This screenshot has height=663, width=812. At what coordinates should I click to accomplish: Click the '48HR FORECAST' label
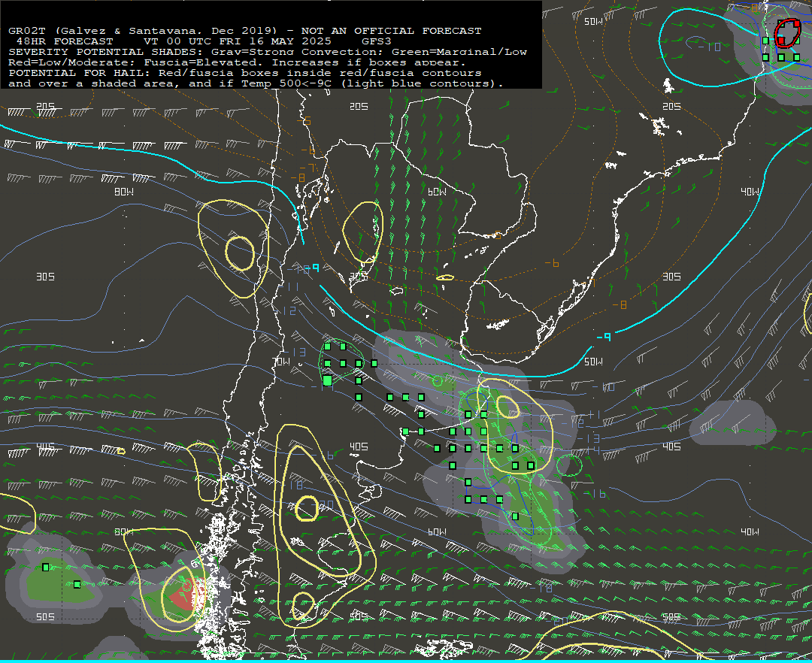[x=65, y=41]
